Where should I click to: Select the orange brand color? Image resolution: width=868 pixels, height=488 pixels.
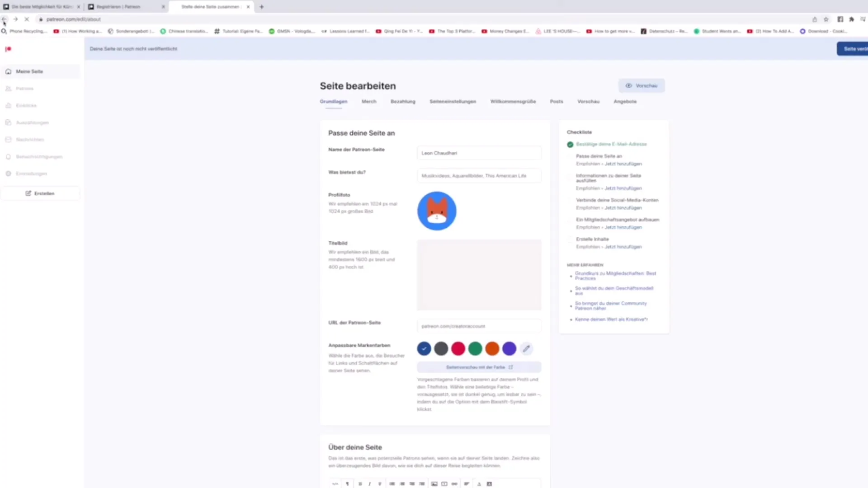pyautogui.click(x=492, y=349)
